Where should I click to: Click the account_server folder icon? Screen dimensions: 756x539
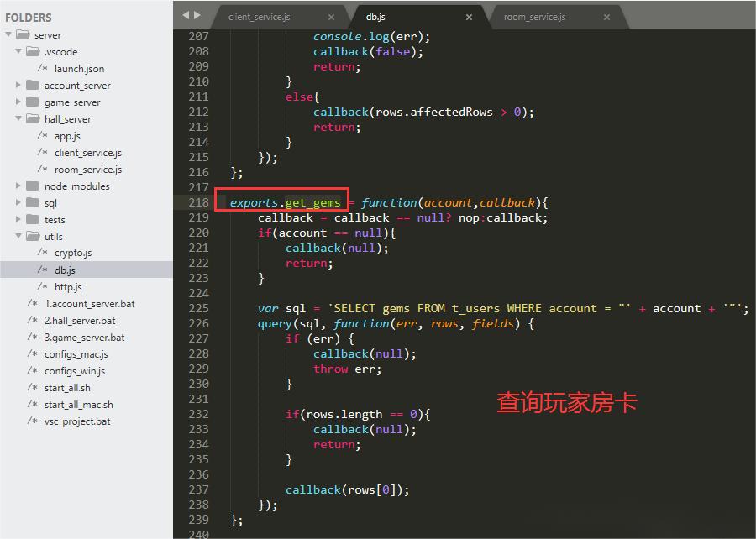point(32,85)
